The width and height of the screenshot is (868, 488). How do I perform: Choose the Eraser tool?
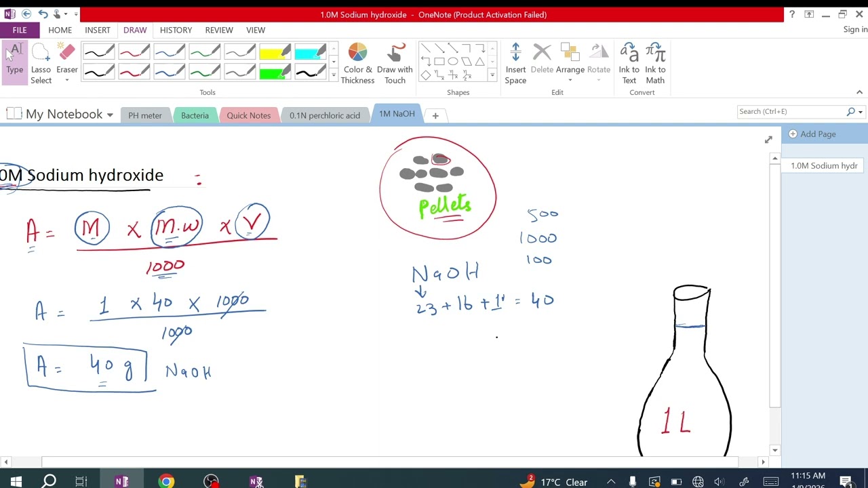tap(66, 58)
